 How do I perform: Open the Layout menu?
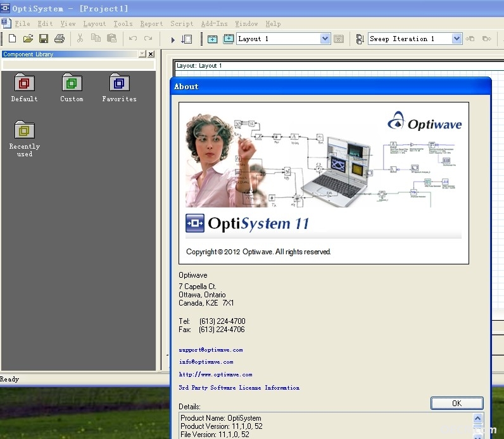pos(94,24)
